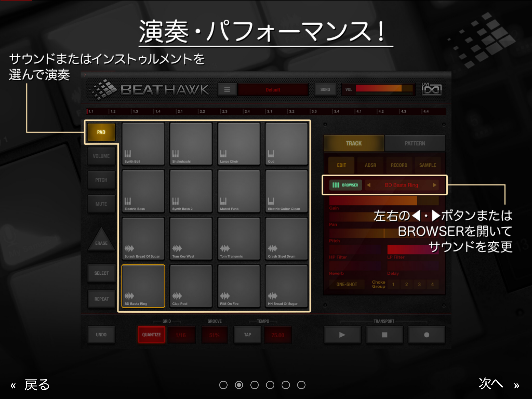Switch pads to MUTE mode
The image size is (532, 399).
click(x=101, y=204)
